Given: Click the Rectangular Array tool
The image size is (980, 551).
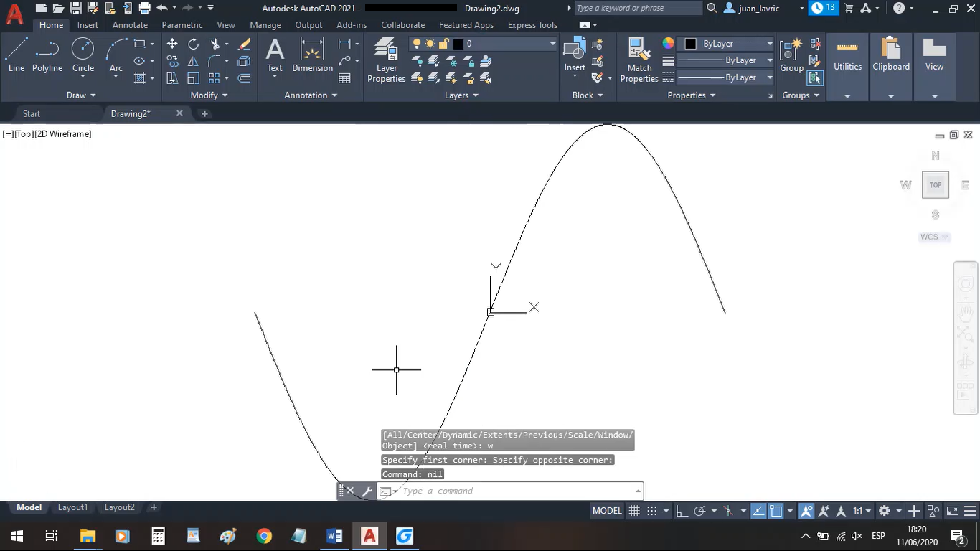Looking at the screenshot, I should [214, 78].
